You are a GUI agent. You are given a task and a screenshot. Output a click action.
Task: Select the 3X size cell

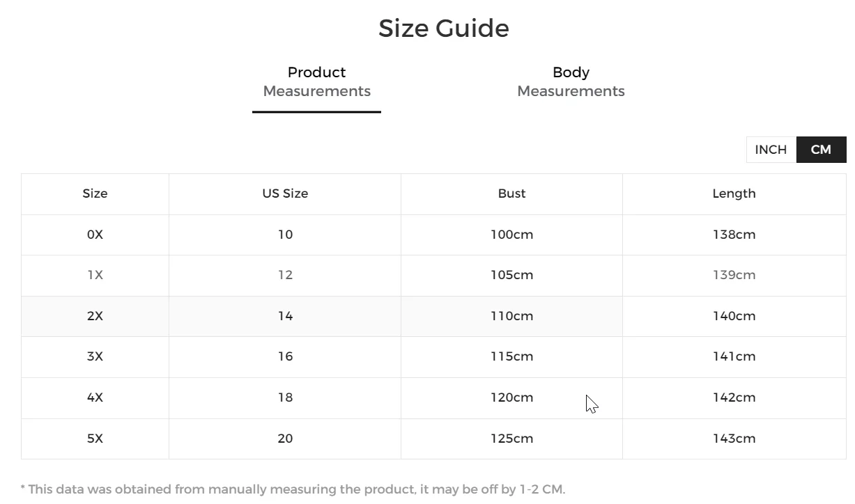[x=95, y=356]
